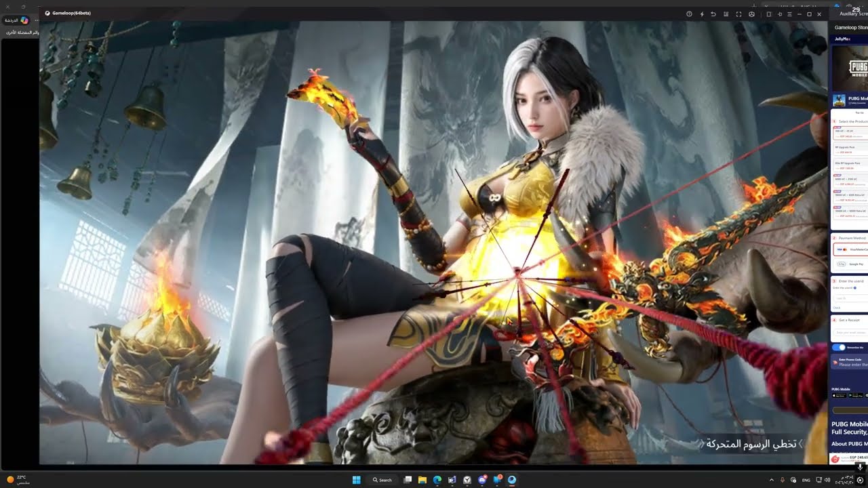Image resolution: width=868 pixels, height=488 pixels.
Task: Open the JollyMax logo link
Action: point(842,39)
